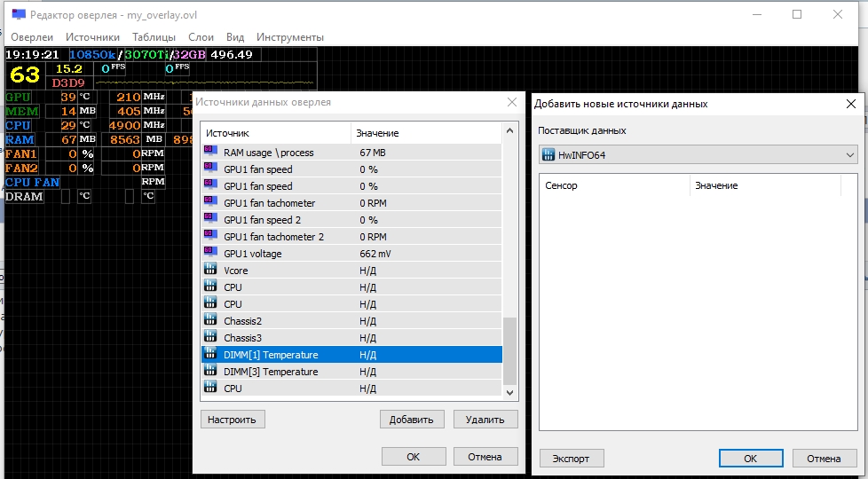This screenshot has width=868, height=479.
Task: Click HwINFO icon of Chassis2 row
Action: 209,319
